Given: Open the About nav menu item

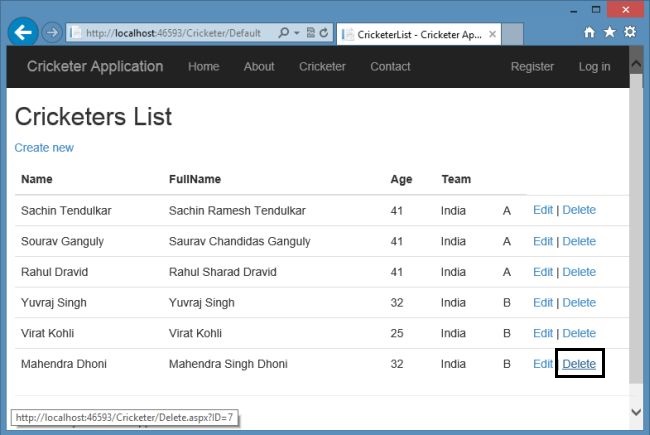Looking at the screenshot, I should click(x=259, y=66).
